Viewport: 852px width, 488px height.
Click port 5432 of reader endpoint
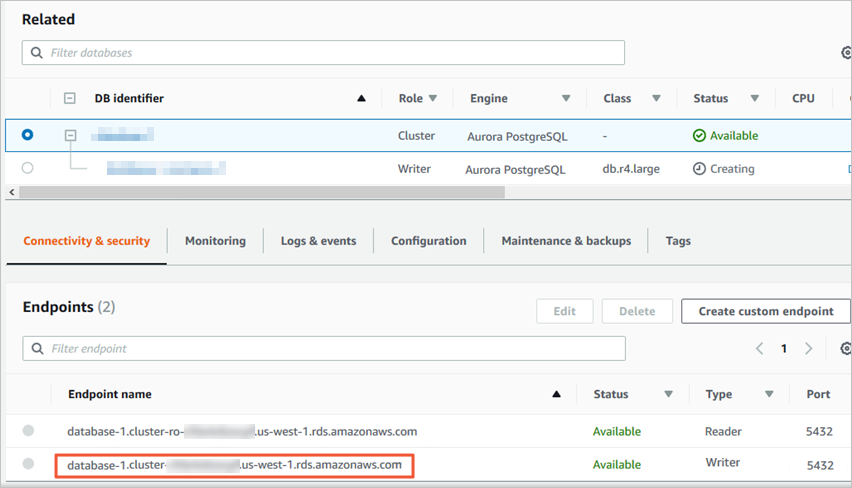coord(819,431)
